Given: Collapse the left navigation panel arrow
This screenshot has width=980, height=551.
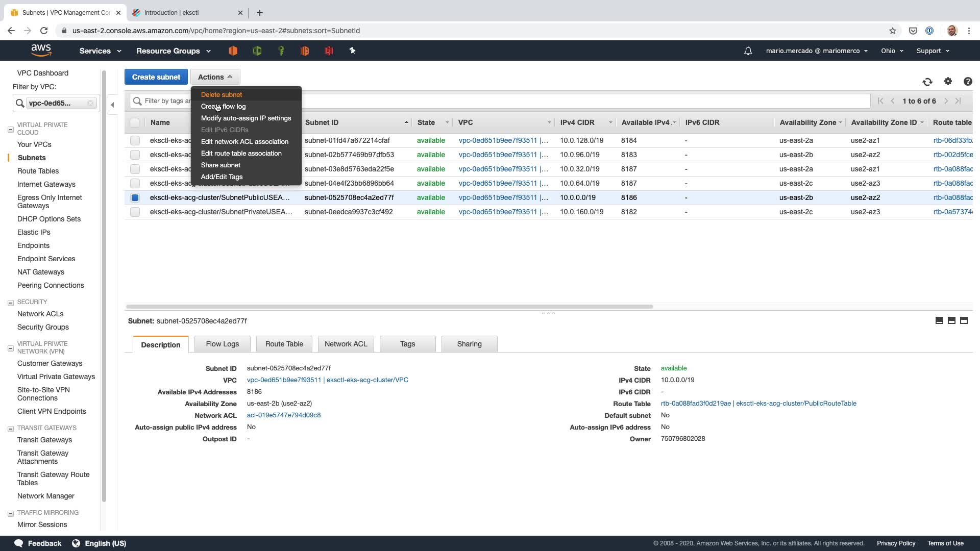Looking at the screenshot, I should pos(112,105).
